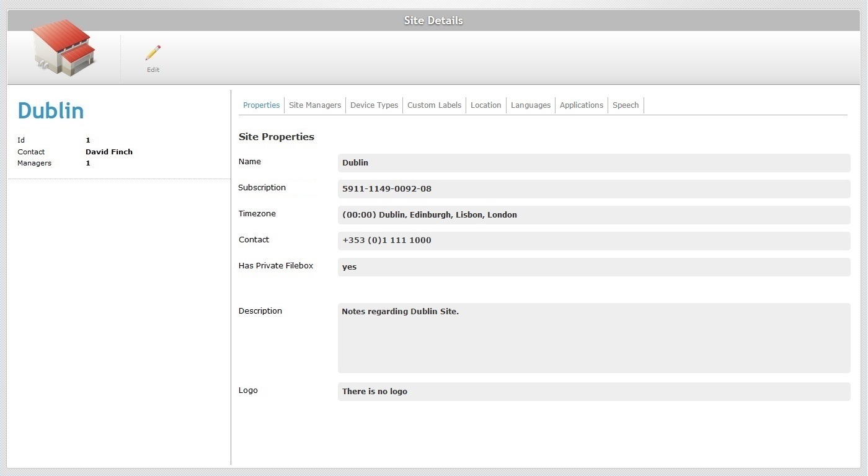This screenshot has height=476, width=868.
Task: Switch to the Properties tab
Action: coord(261,105)
